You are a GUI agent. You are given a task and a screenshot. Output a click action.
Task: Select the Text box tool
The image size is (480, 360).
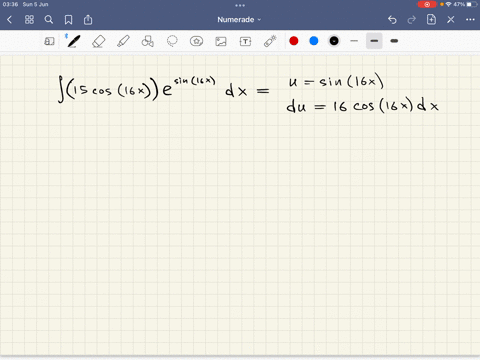245,41
